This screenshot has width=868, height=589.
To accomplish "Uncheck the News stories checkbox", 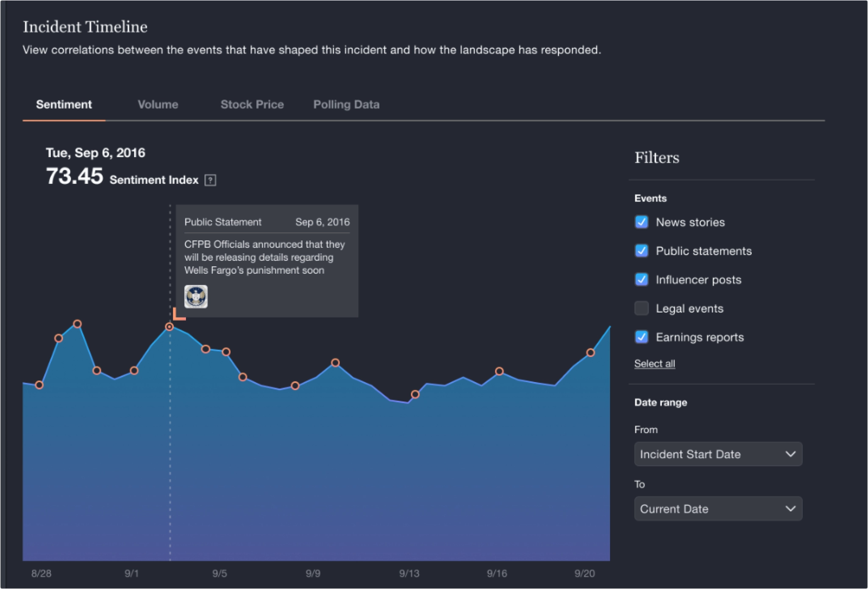I will coord(641,222).
